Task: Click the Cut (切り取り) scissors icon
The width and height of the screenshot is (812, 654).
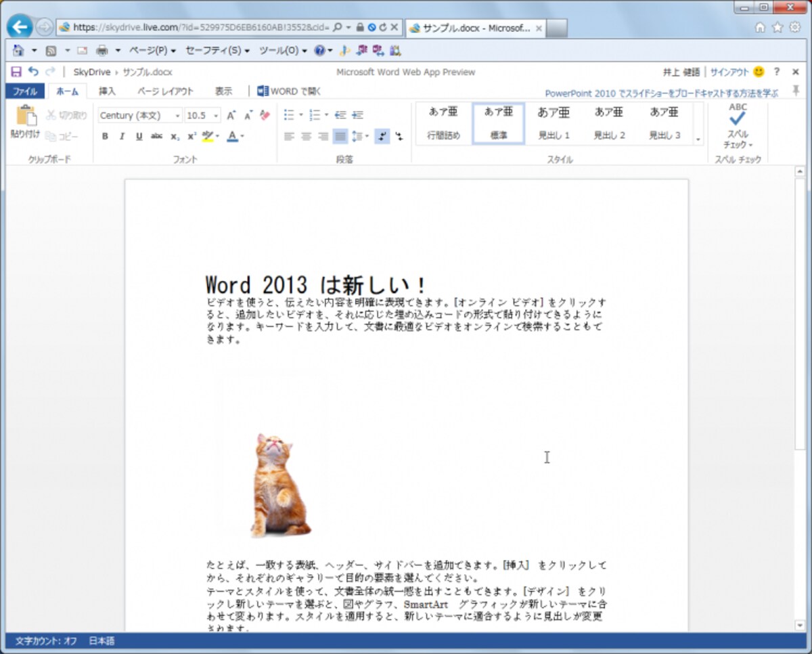Action: [51, 116]
